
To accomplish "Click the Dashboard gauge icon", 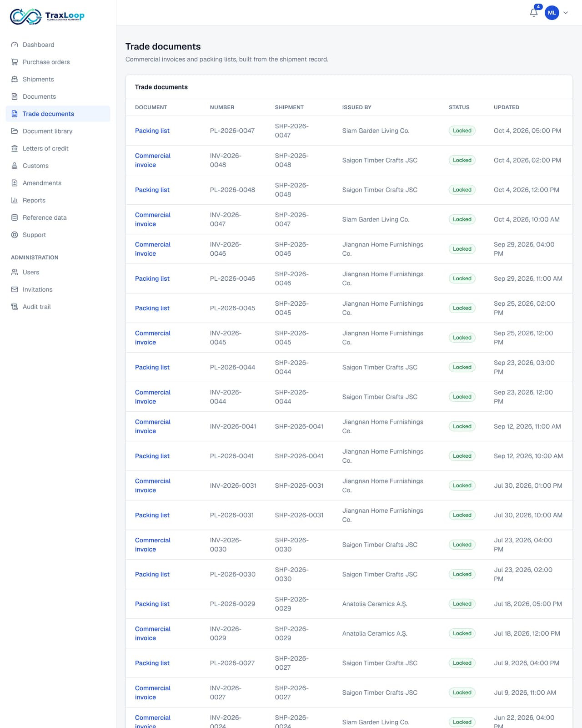I will (x=15, y=45).
